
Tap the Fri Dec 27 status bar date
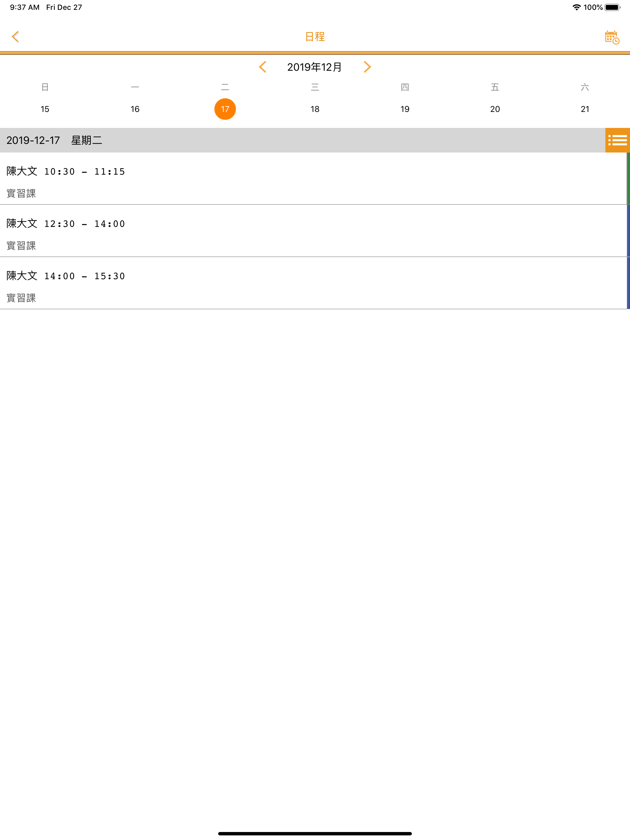click(x=64, y=7)
